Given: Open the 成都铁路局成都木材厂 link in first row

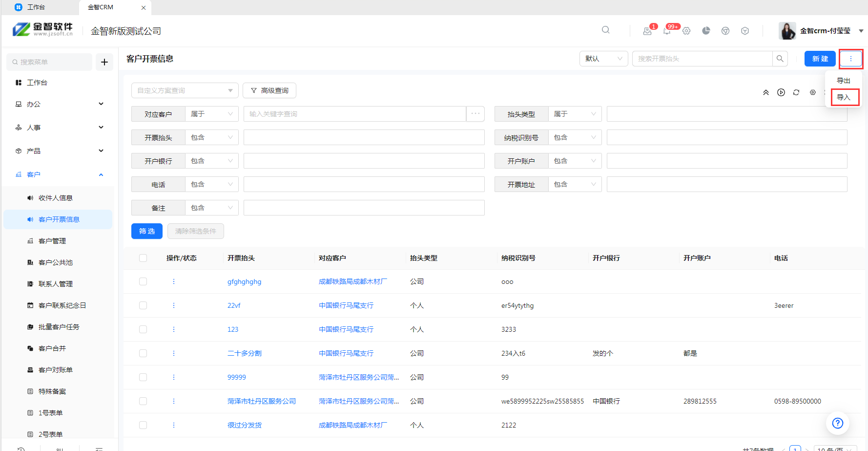Looking at the screenshot, I should (353, 281).
